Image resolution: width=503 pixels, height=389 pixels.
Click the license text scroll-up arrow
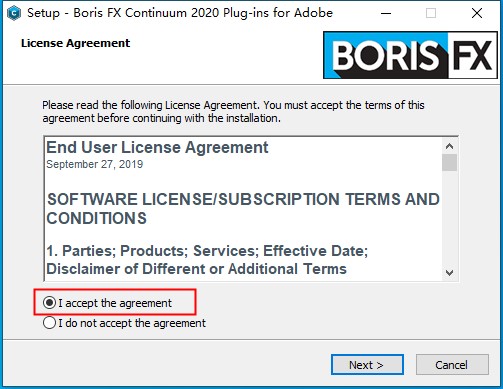click(449, 146)
